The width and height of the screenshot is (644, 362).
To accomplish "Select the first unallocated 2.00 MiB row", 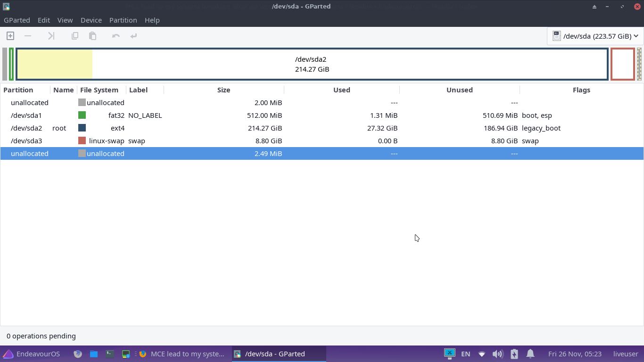I will [322, 103].
